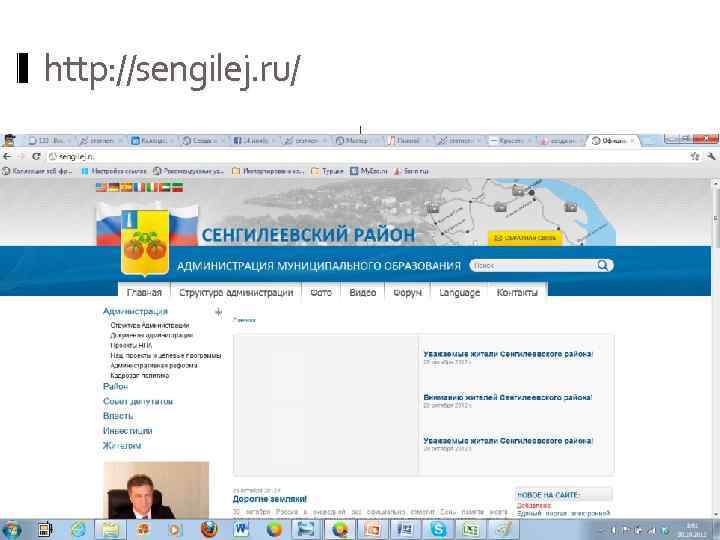The image size is (720, 540).
Task: Click the browser back arrow
Action: pos(7,157)
